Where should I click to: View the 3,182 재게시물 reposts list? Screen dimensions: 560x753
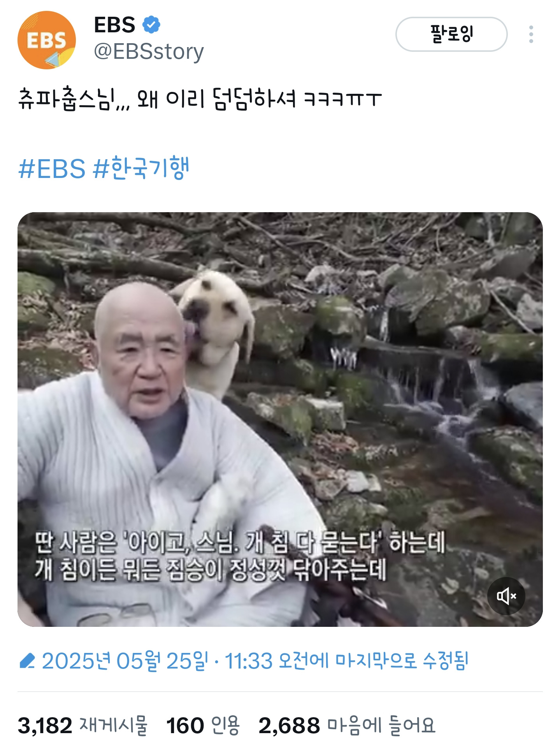pyautogui.click(x=83, y=726)
